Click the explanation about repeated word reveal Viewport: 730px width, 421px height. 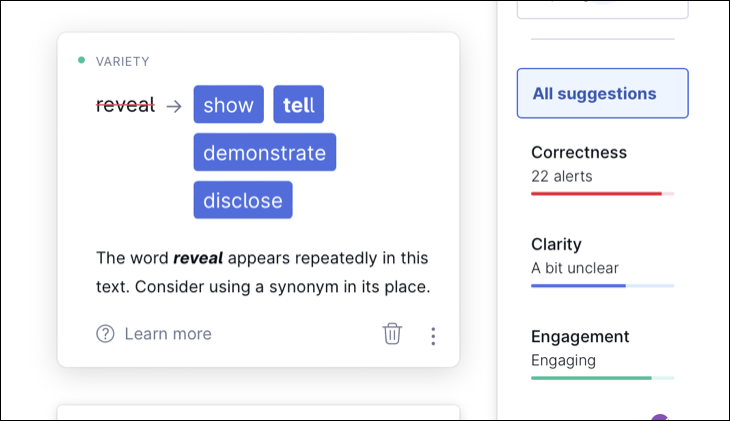[263, 272]
